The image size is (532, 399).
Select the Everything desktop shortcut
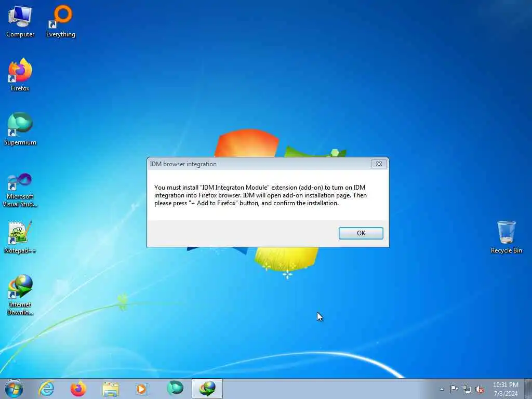61,21
